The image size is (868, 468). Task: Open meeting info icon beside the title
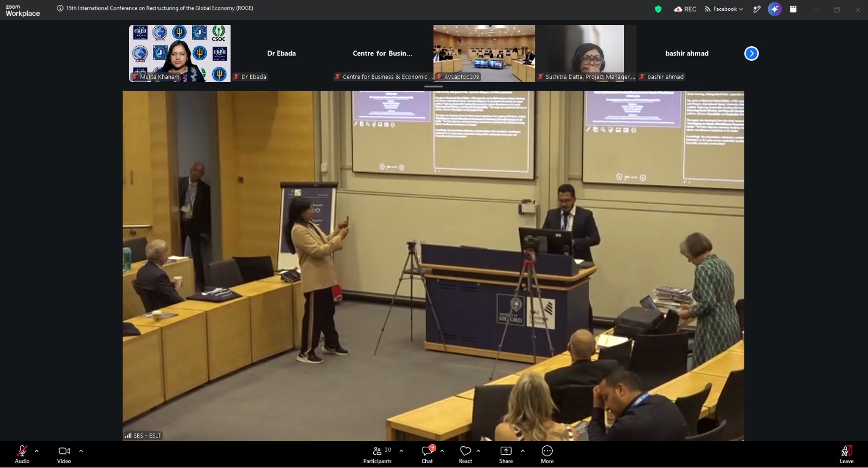click(60, 8)
